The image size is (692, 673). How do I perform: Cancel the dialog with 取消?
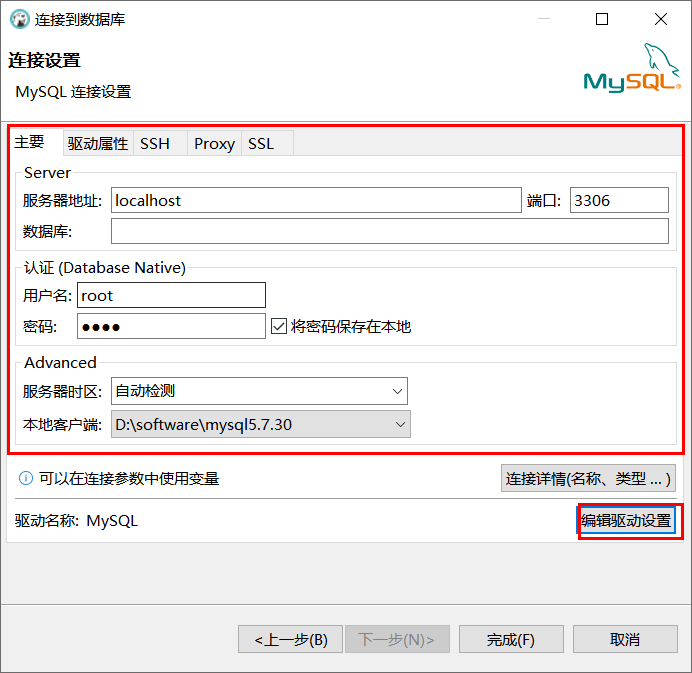point(625,639)
